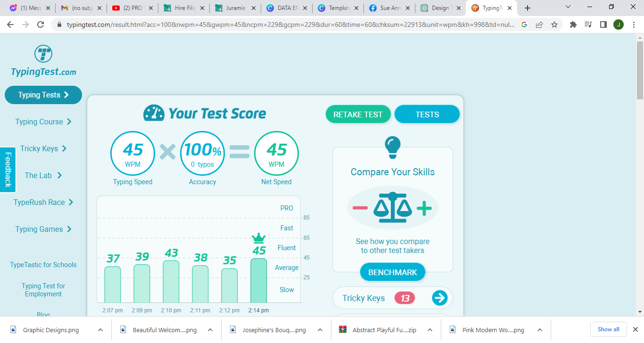Viewport: 644px width, 343px height.
Task: Click the speedometer icon beside Your Test Score
Action: 154,113
